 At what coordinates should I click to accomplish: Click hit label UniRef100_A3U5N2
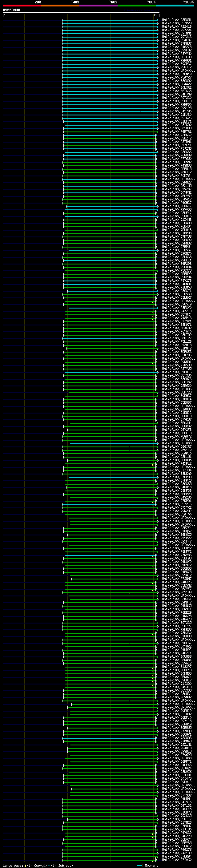[x=176, y=162]
